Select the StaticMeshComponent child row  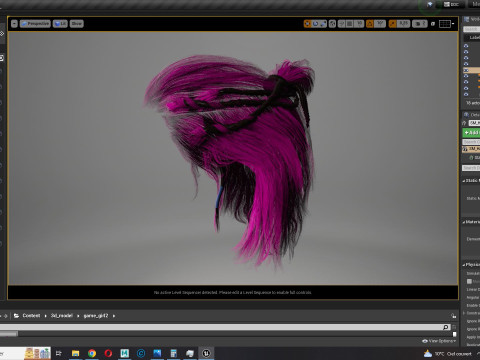pyautogui.click(x=474, y=157)
